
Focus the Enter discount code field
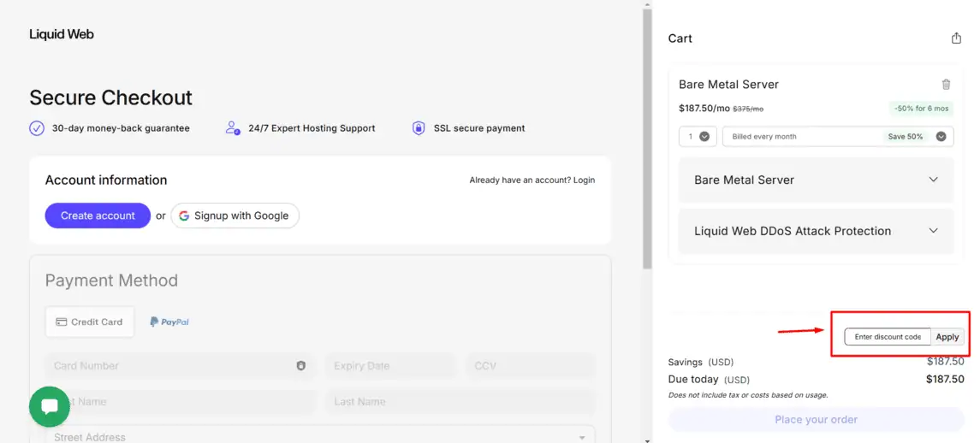pos(888,337)
